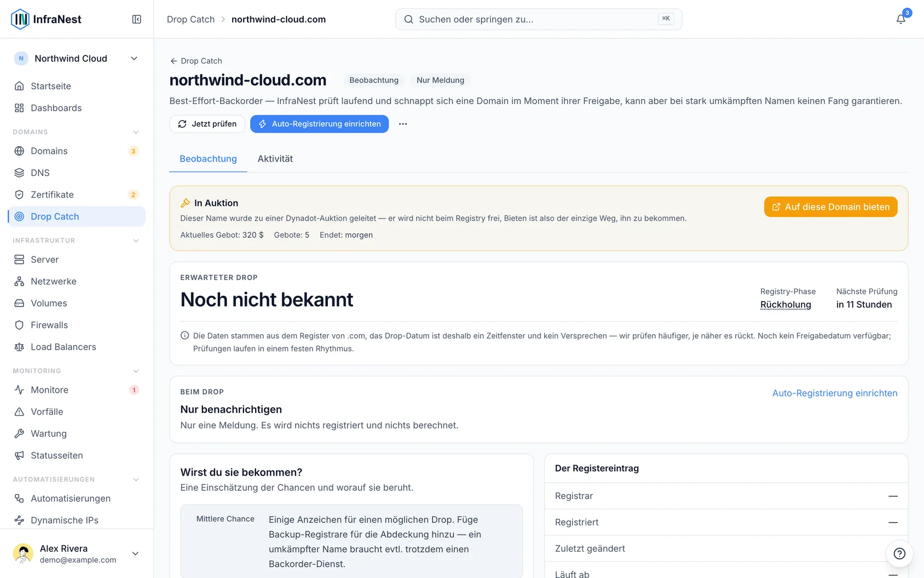Open Zertifikate in the sidebar
Screen dimensions: 924x578
[x=77, y=194]
